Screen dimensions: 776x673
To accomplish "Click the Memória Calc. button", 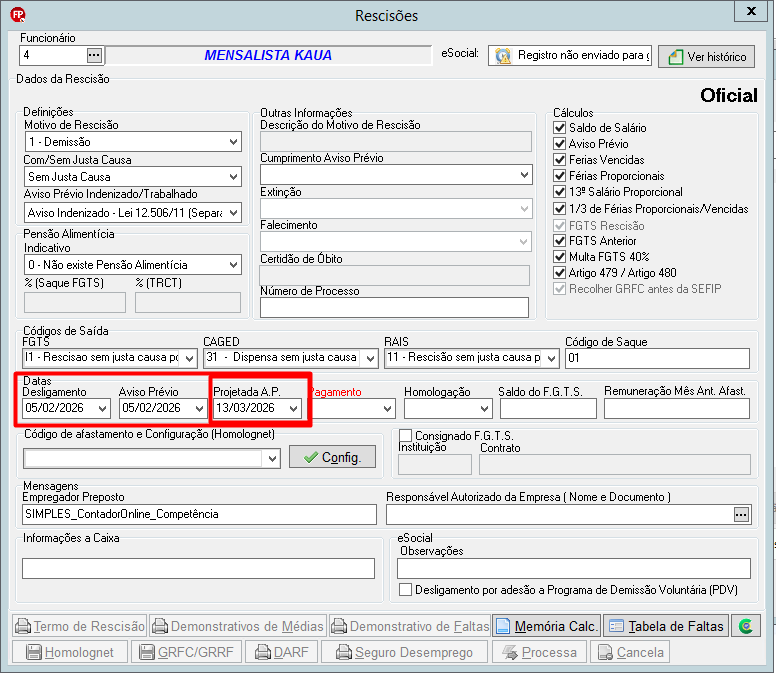I will [547, 626].
